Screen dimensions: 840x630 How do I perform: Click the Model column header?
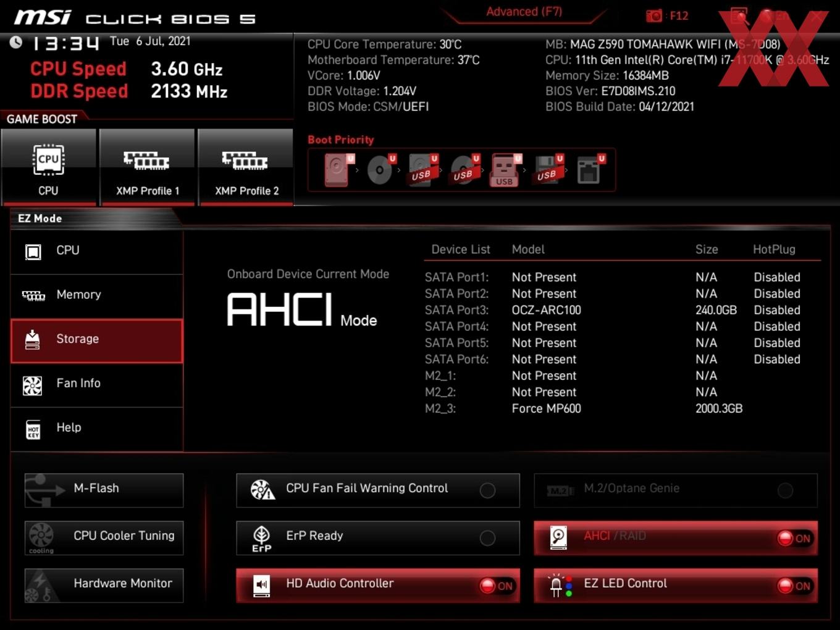528,250
